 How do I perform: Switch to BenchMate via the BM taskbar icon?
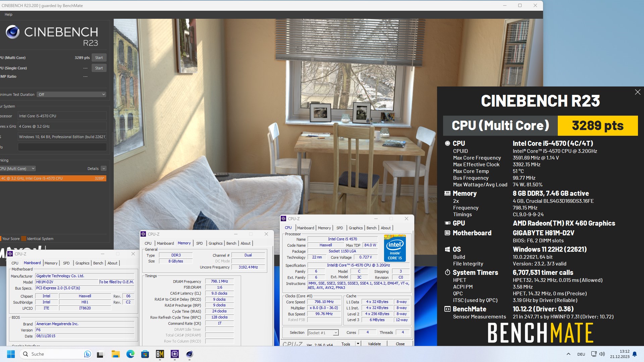click(x=160, y=354)
